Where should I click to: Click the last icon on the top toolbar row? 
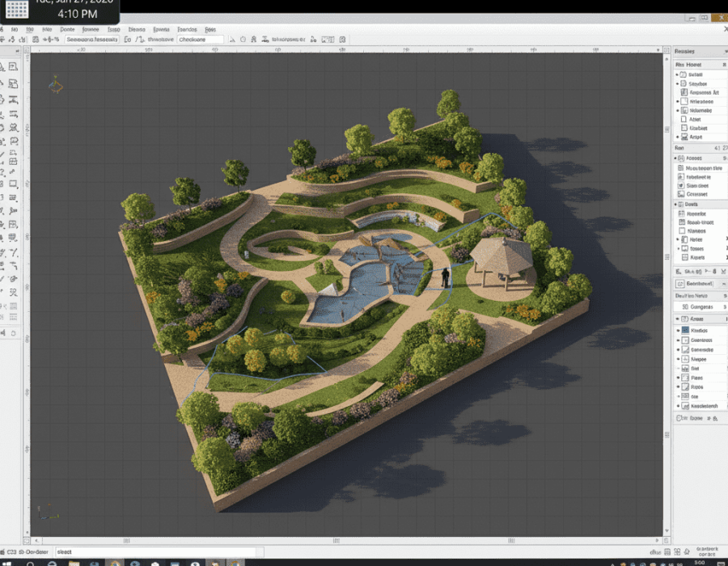(x=344, y=39)
